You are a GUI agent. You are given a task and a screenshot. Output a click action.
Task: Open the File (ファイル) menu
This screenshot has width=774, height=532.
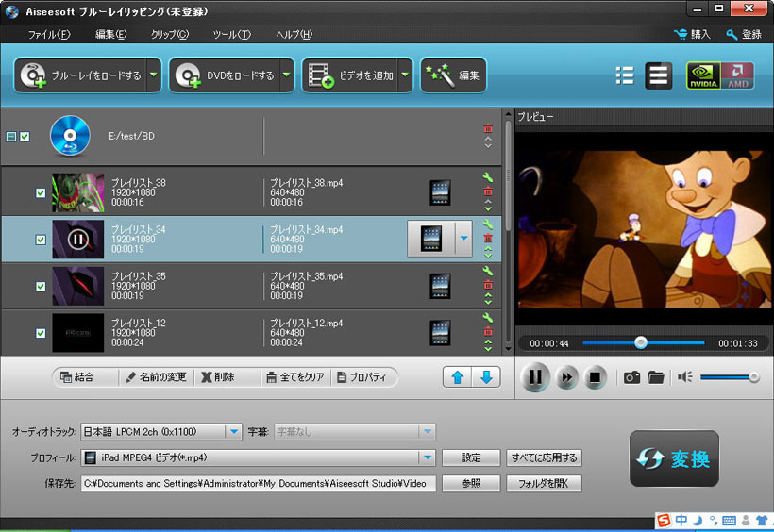(49, 35)
